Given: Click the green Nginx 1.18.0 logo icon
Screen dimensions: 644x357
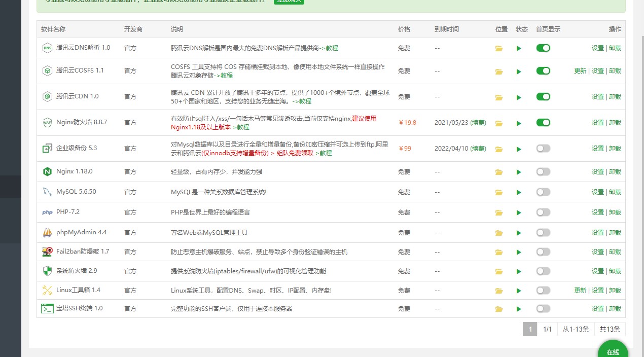Looking at the screenshot, I should (47, 172).
